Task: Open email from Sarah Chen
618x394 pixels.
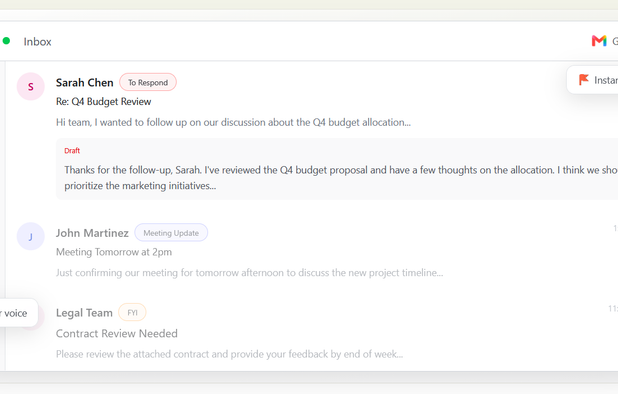Action: point(84,83)
